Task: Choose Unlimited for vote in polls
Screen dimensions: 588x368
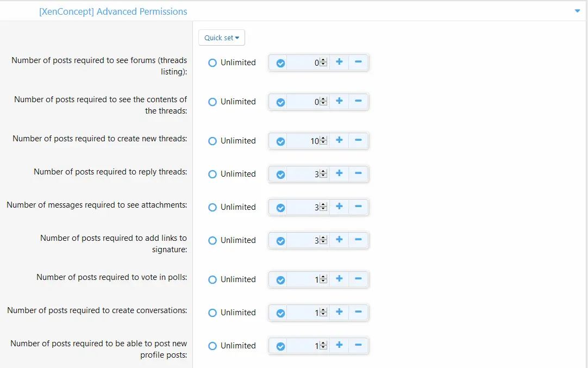Action: (x=212, y=279)
